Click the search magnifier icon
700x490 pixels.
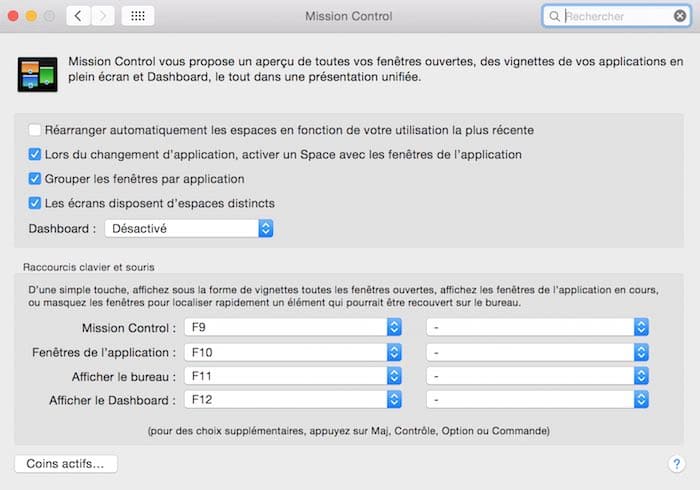tap(554, 17)
